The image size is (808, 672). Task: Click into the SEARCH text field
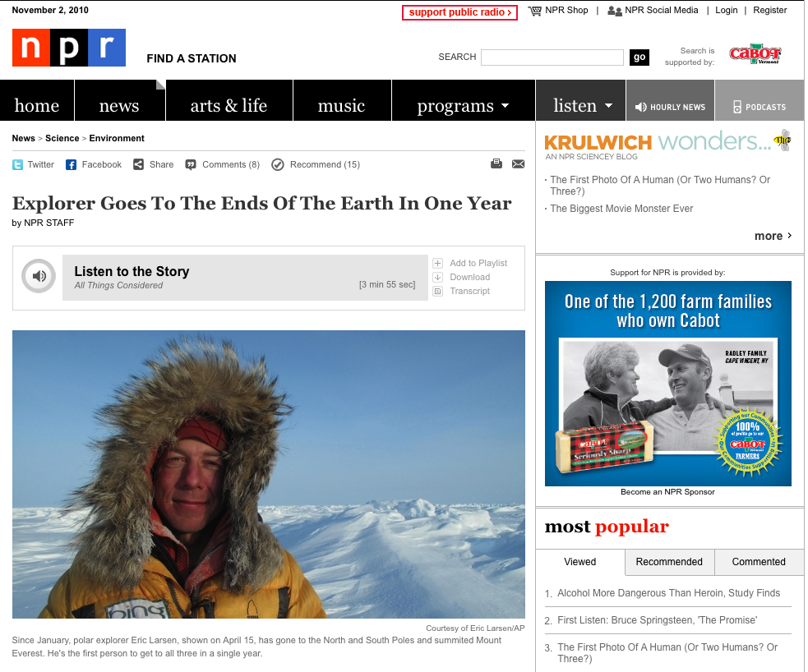pos(552,58)
